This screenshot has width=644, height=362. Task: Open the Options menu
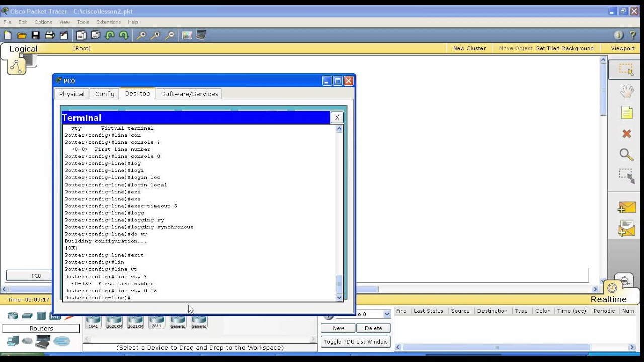point(43,22)
